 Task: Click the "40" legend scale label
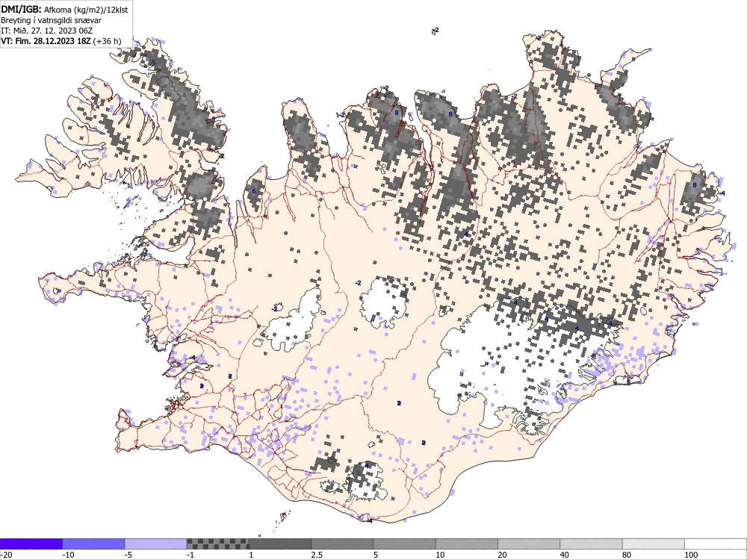(565, 555)
